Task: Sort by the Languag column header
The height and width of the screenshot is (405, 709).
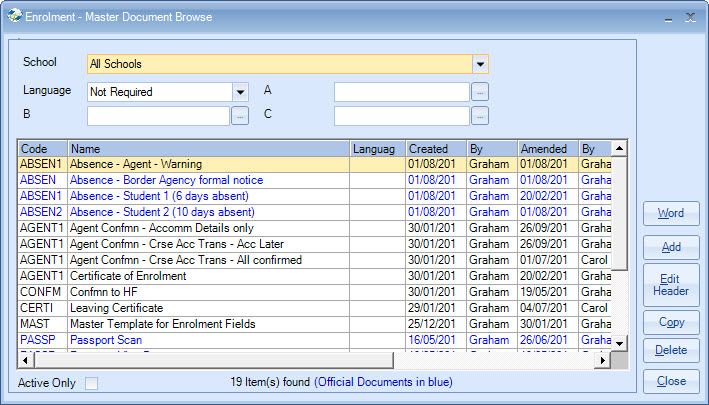Action: (378, 149)
